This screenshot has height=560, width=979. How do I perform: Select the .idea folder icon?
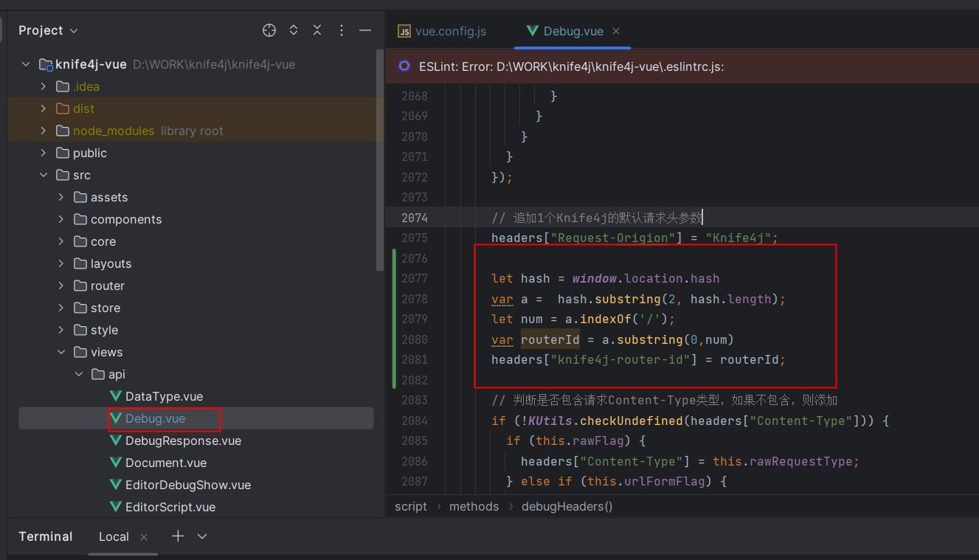tap(63, 86)
